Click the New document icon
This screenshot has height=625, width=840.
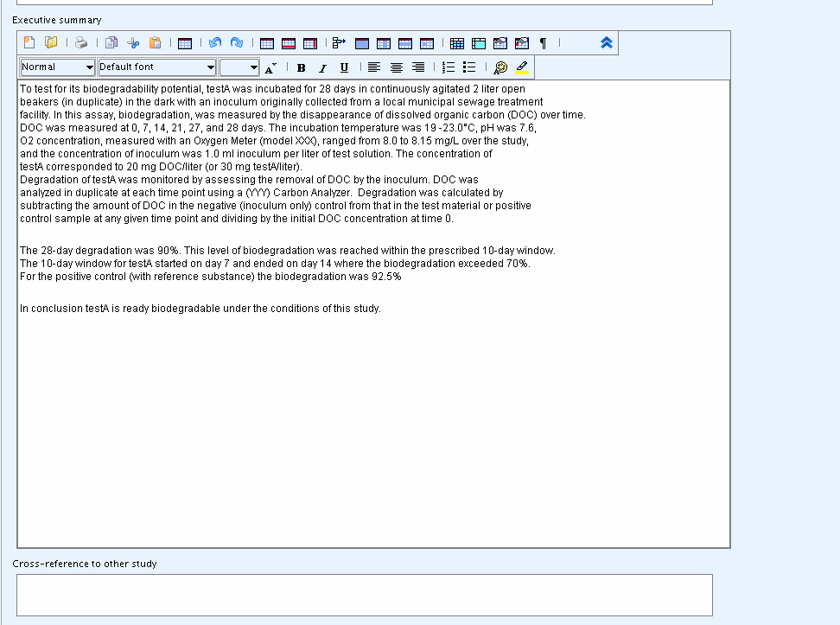tap(29, 43)
